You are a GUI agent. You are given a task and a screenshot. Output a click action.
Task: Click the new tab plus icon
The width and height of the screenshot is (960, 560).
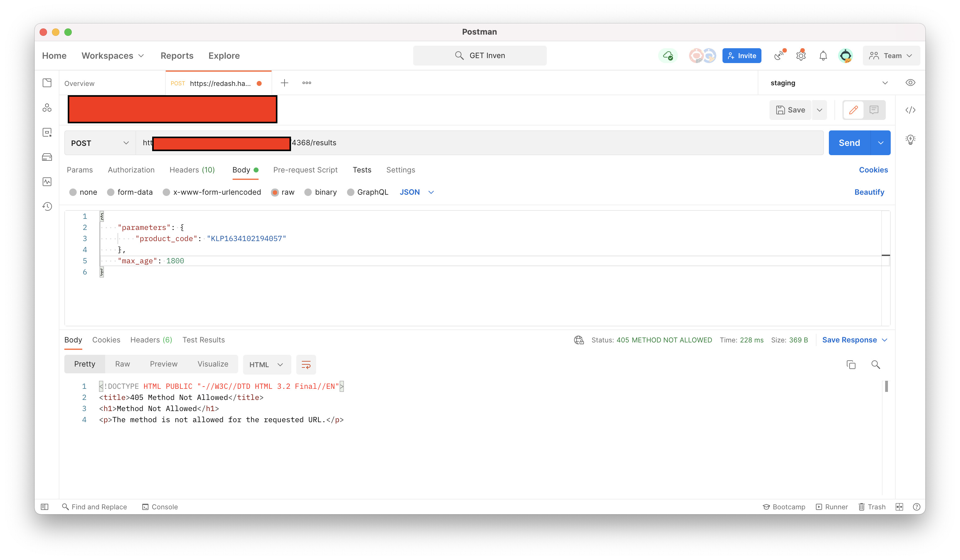pos(284,83)
